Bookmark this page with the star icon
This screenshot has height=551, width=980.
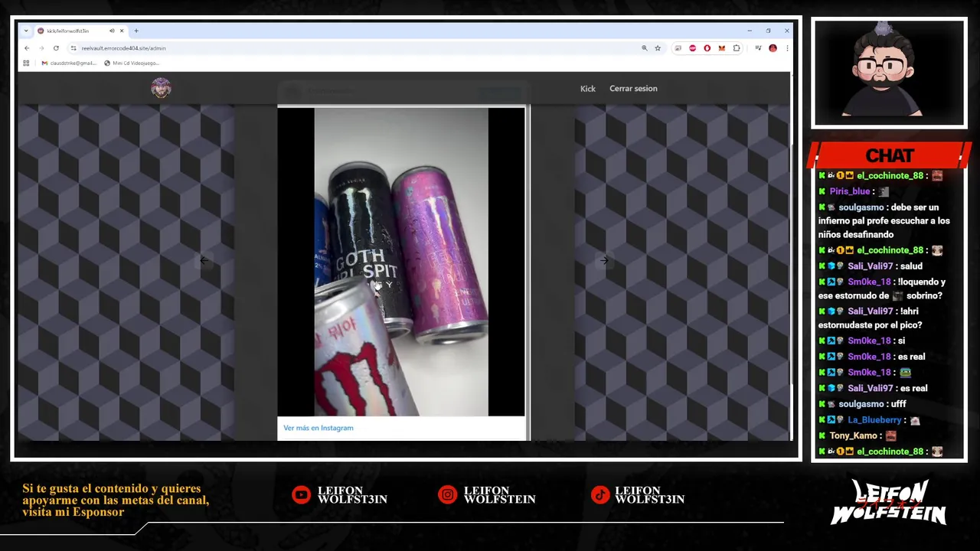click(x=657, y=48)
